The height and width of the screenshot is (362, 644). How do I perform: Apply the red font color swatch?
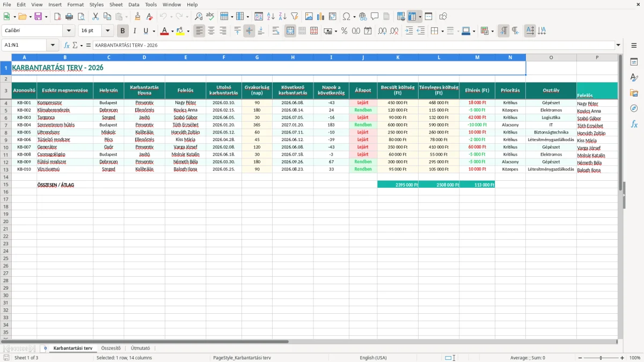(164, 31)
